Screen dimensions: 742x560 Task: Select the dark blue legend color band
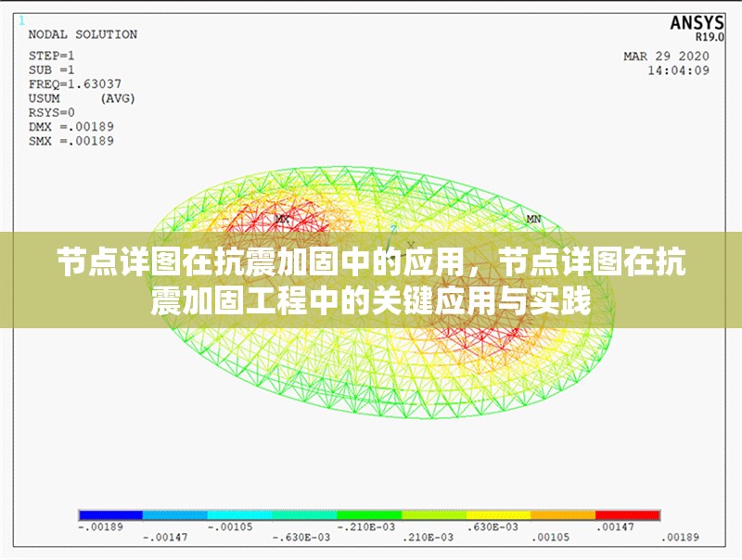click(x=110, y=514)
